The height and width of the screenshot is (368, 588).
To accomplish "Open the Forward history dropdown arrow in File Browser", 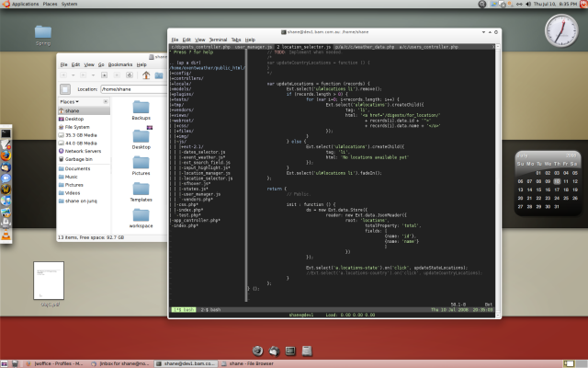I will pyautogui.click(x=93, y=75).
